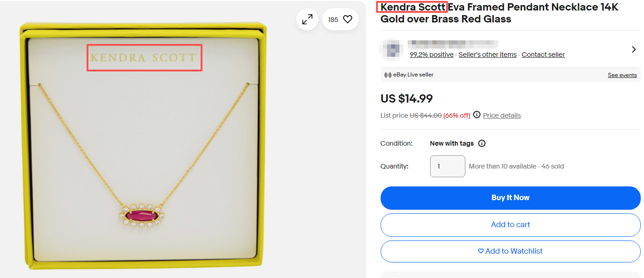Click the New with tags condition text
The width and height of the screenshot is (644, 278).
pyautogui.click(x=452, y=143)
